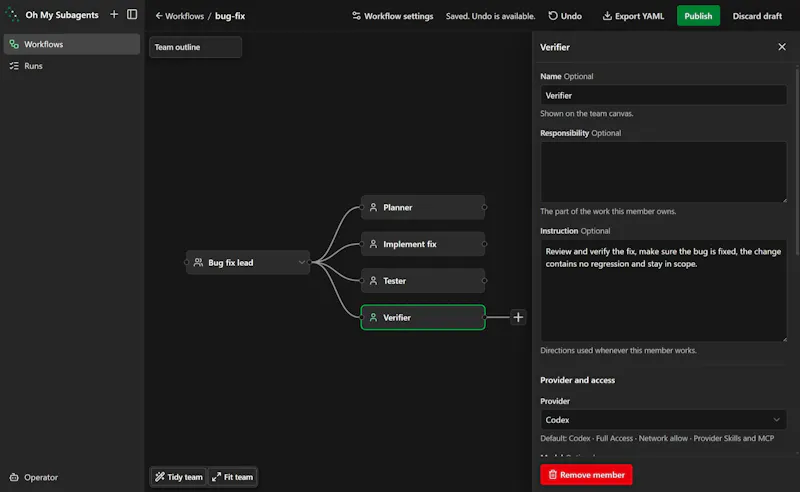Click the 'Shown on the team canvas.' hint
The height and width of the screenshot is (492, 800).
pyautogui.click(x=587, y=114)
